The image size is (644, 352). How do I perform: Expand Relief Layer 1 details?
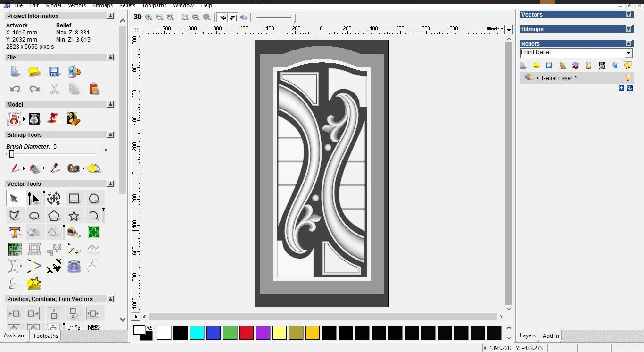click(538, 78)
